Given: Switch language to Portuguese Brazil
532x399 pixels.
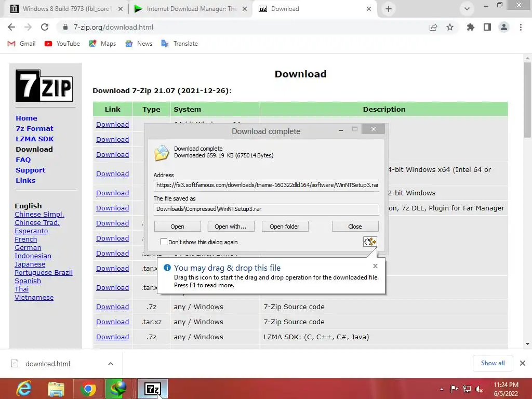Looking at the screenshot, I should pos(44,272).
